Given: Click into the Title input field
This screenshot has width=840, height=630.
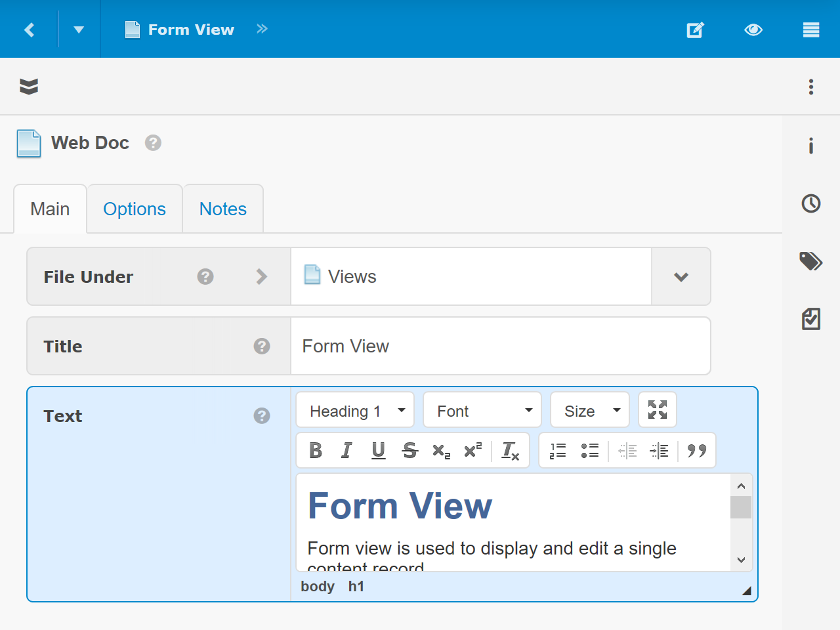Looking at the screenshot, I should 500,346.
